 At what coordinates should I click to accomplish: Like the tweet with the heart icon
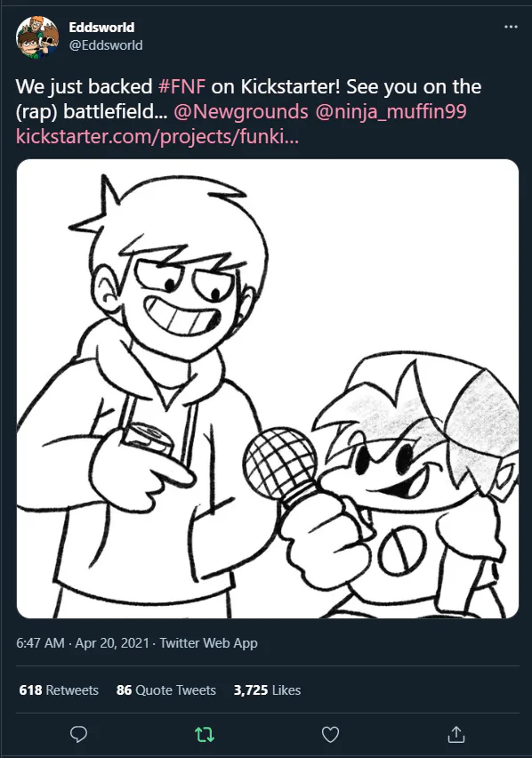[331, 735]
